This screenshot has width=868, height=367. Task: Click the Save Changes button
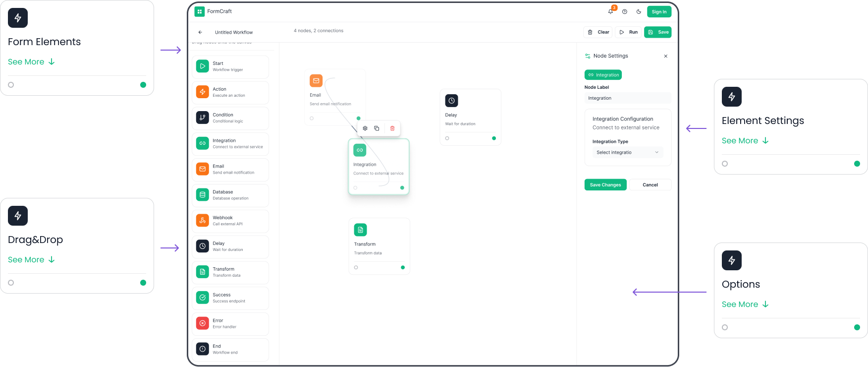click(605, 185)
